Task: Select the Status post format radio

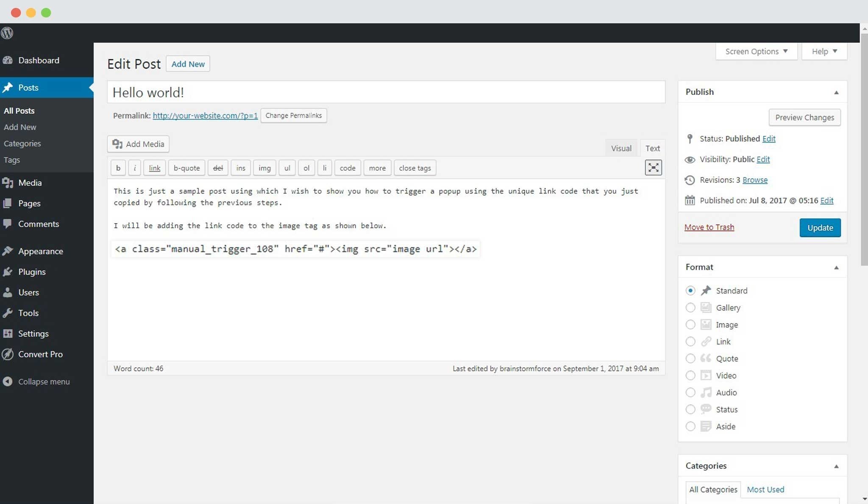Action: (x=690, y=409)
